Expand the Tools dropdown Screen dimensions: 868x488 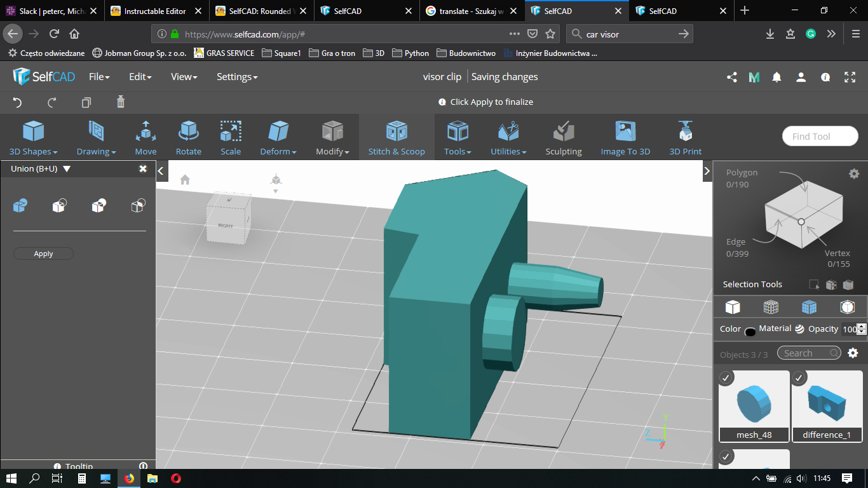pyautogui.click(x=458, y=138)
